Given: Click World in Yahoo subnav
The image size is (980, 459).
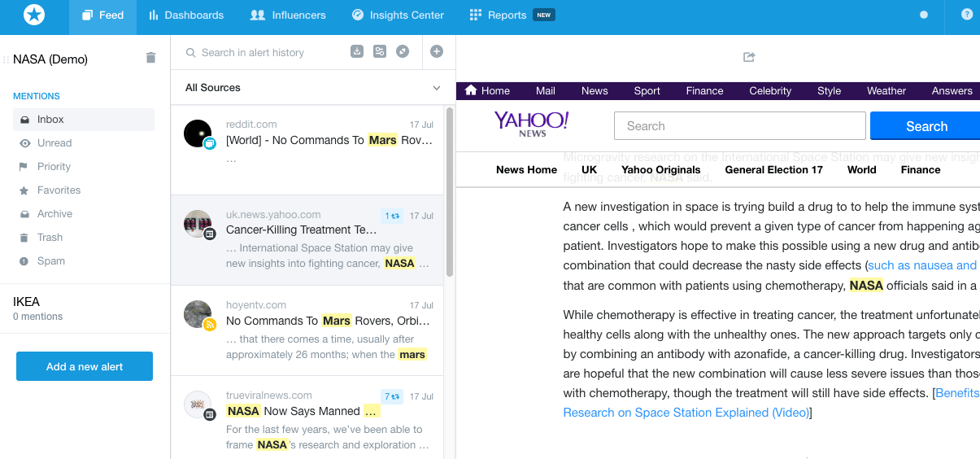Looking at the screenshot, I should coord(862,170).
